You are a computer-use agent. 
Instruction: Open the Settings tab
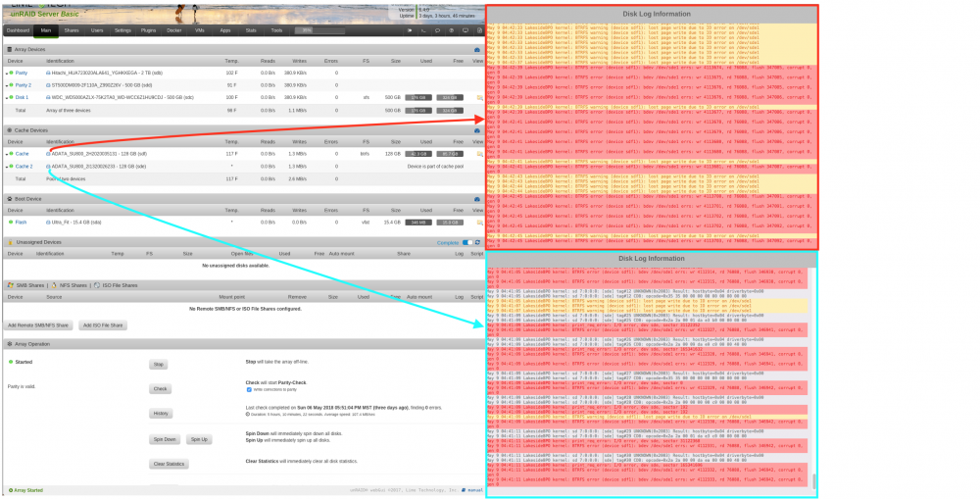[122, 30]
